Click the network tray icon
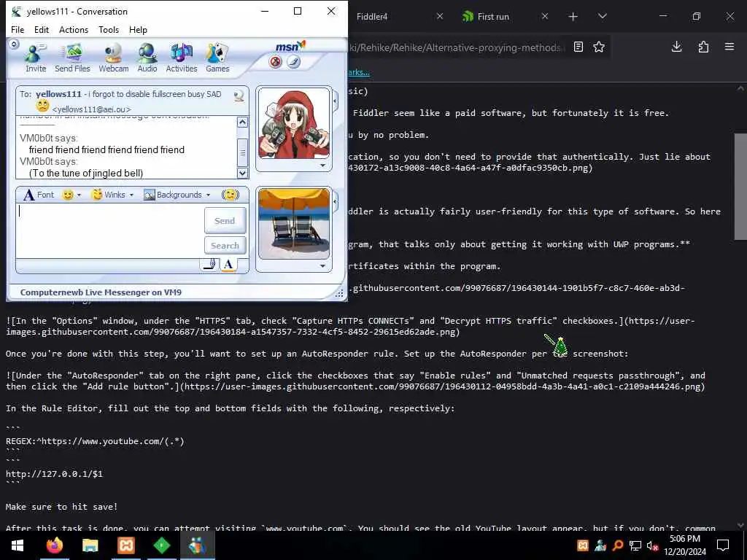The width and height of the screenshot is (747, 560). (x=635, y=545)
